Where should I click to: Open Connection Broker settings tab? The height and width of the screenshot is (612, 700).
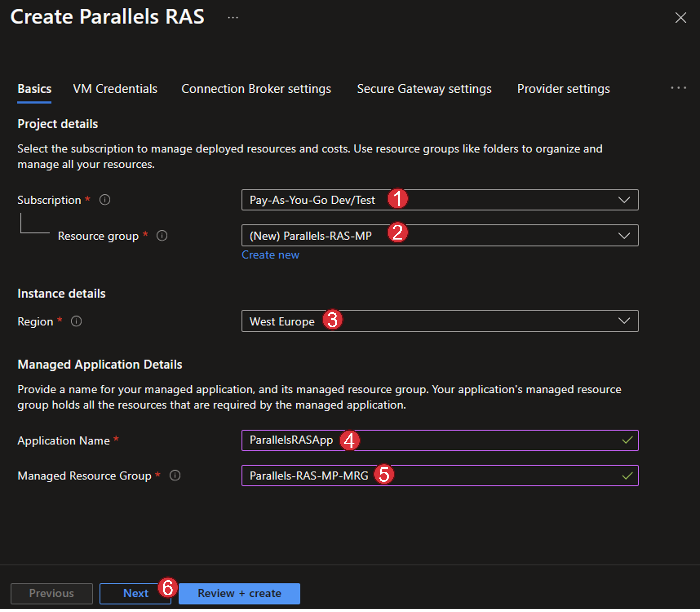(256, 89)
